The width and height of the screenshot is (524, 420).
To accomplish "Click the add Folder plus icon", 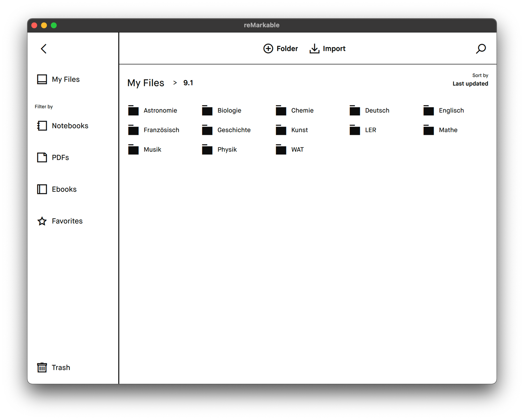I will 268,49.
